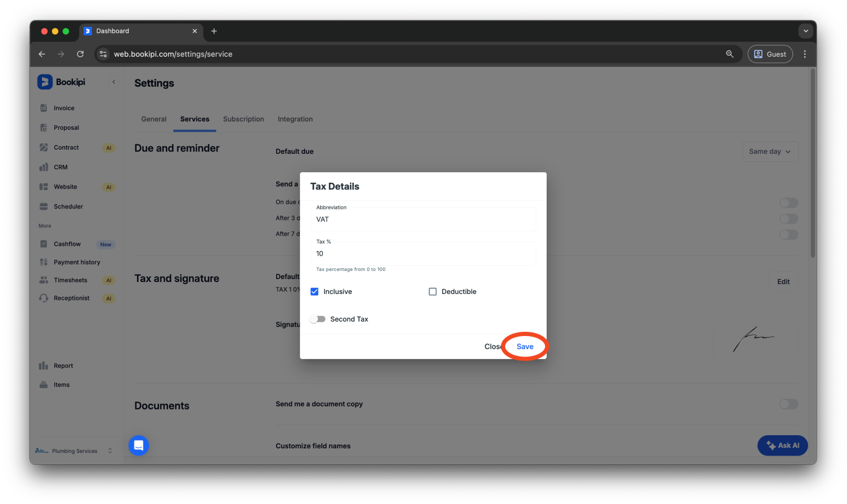Save the Tax Details
The width and height of the screenshot is (847, 504).
[x=525, y=346]
